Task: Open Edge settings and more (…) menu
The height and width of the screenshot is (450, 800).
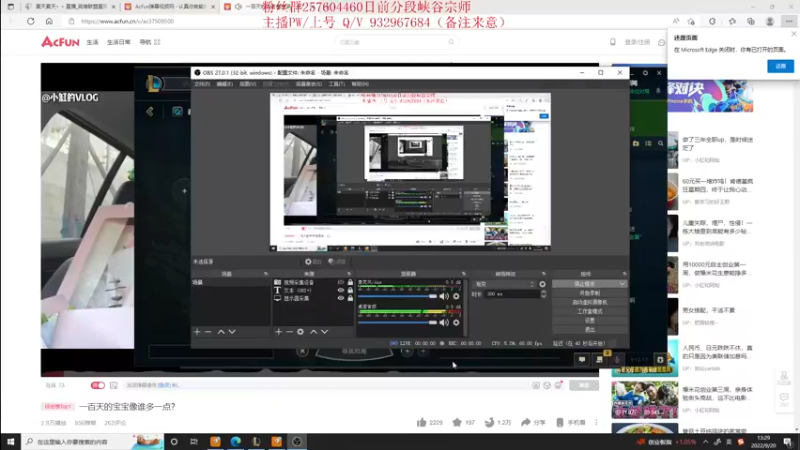Action: click(x=789, y=21)
